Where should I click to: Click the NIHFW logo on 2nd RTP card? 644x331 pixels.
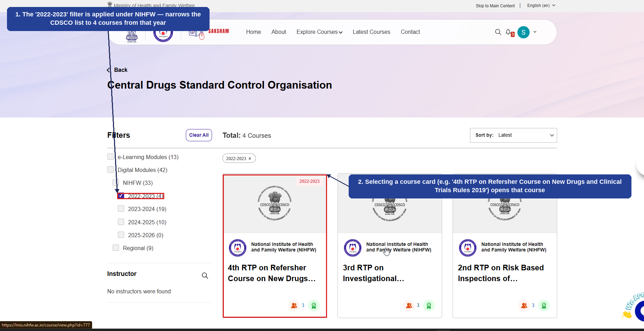pos(468,248)
